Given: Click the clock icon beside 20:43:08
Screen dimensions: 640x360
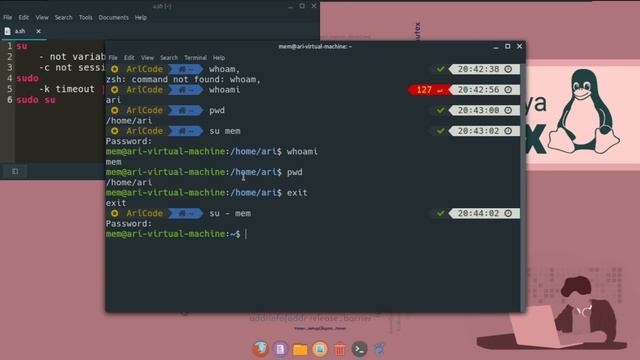Looking at the screenshot, I should point(508,110).
